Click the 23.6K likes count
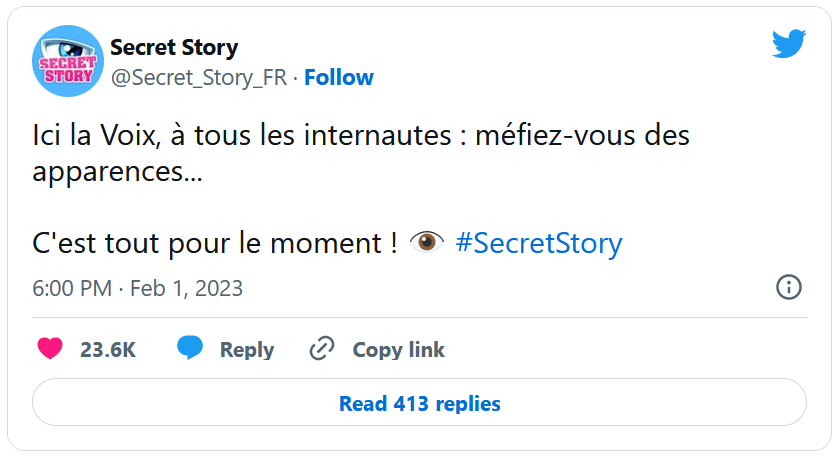840x459 pixels. pos(108,349)
